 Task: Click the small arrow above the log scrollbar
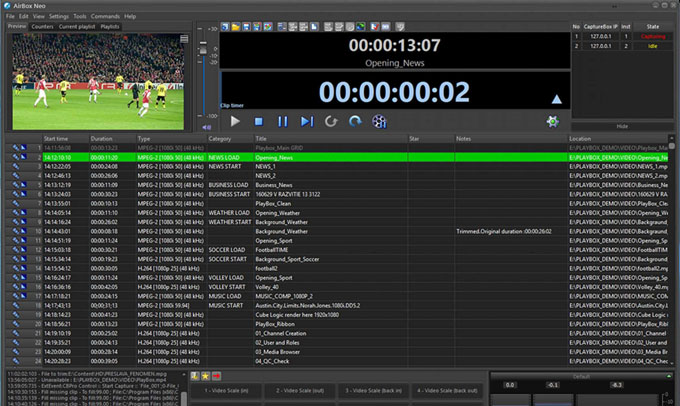click(x=184, y=374)
